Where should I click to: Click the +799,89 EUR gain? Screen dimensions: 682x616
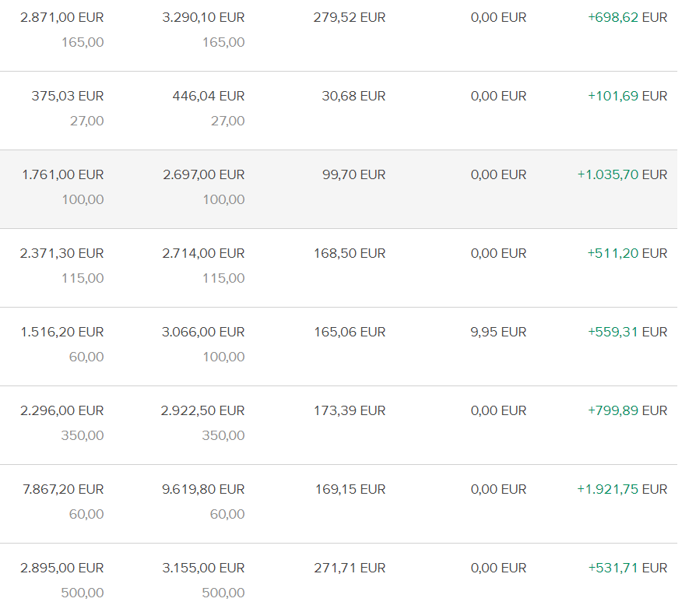(x=628, y=410)
